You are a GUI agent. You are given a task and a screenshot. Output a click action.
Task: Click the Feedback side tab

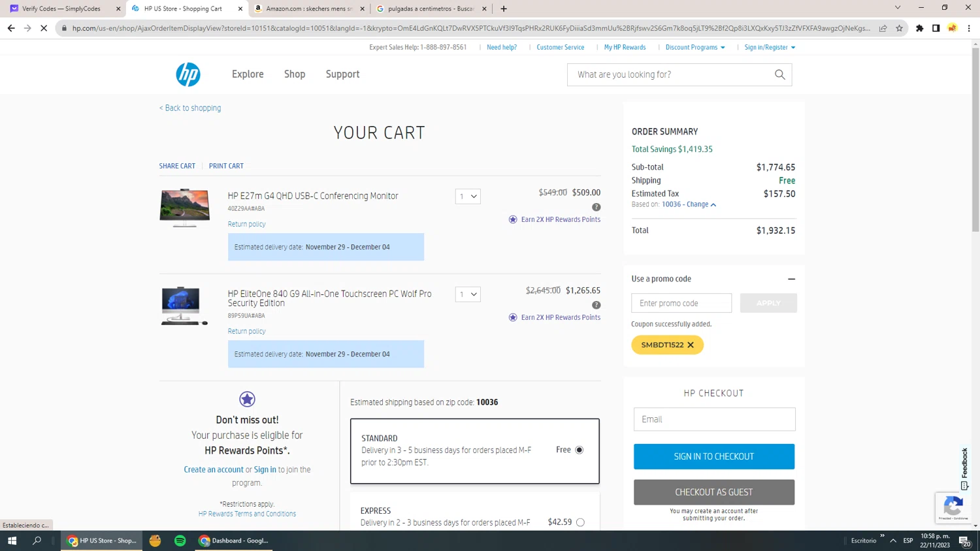click(965, 469)
